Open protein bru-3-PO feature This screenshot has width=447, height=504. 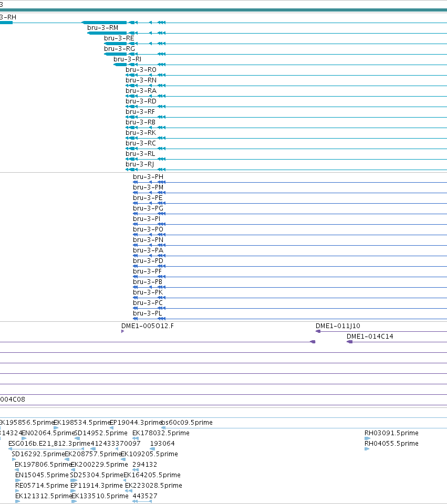coord(148,229)
